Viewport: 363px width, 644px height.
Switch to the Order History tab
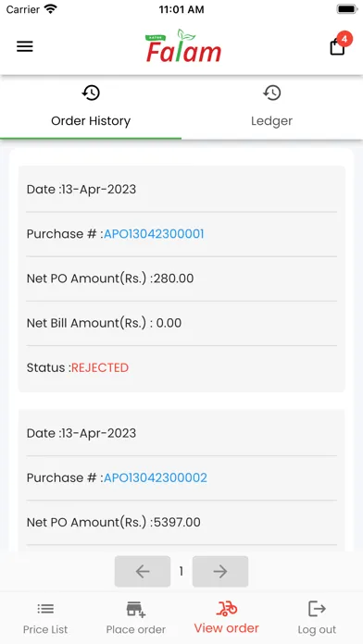(91, 106)
